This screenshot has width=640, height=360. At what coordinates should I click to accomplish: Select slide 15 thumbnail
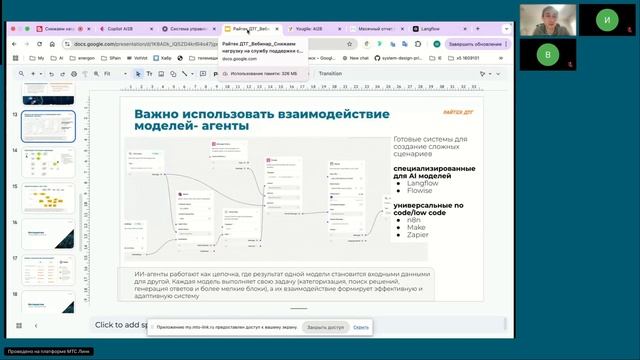(x=48, y=198)
